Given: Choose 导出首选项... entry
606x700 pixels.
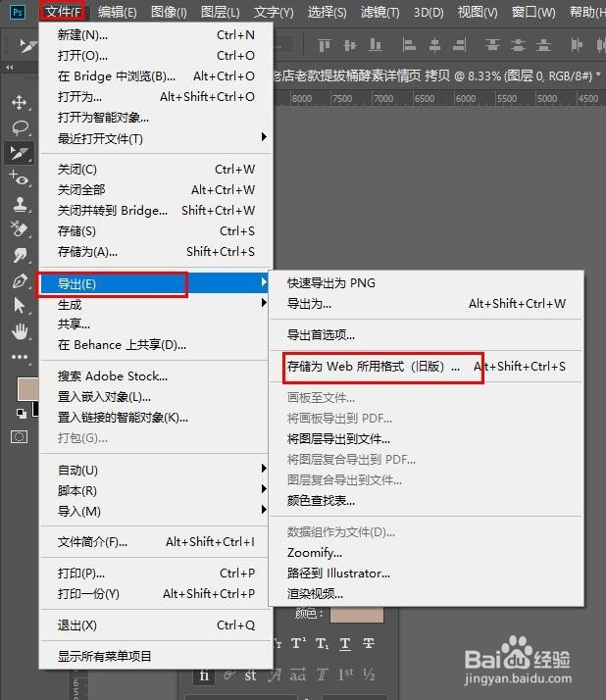Looking at the screenshot, I should click(426, 334).
